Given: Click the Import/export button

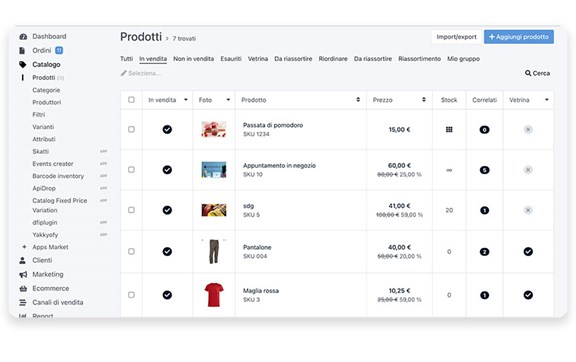Looking at the screenshot, I should tap(456, 37).
